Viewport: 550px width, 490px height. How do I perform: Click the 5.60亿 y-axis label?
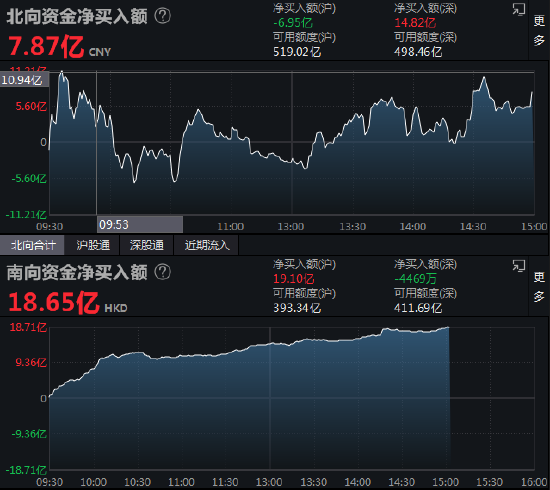click(x=31, y=106)
